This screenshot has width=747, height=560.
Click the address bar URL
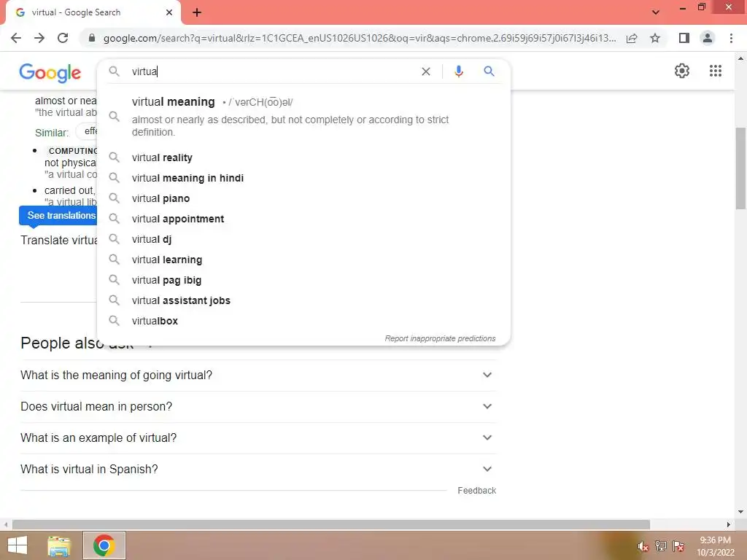click(x=360, y=38)
